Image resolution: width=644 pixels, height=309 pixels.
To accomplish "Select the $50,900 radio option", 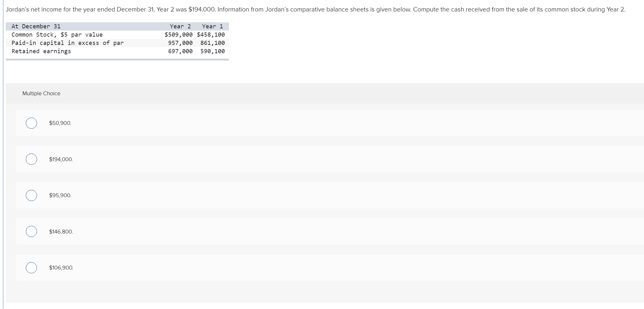I will (x=31, y=123).
